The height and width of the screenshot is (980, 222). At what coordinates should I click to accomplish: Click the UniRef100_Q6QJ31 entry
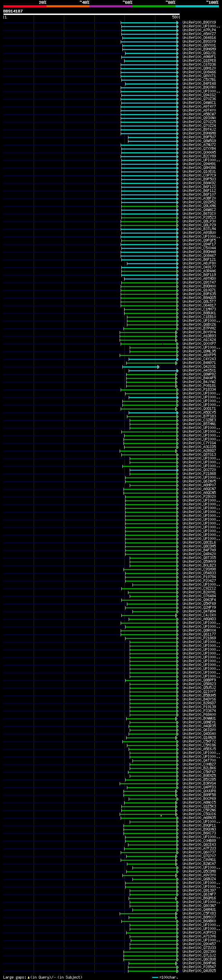[199, 53]
